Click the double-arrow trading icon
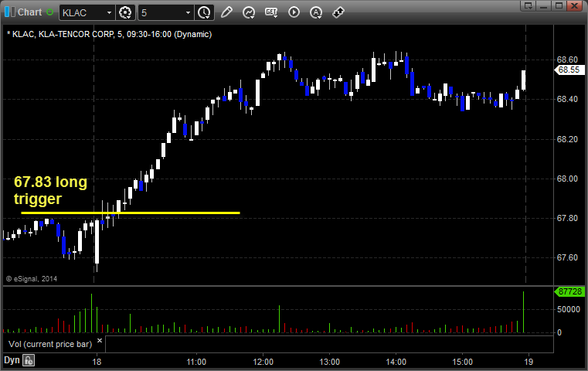This screenshot has width=588, height=371. [338, 12]
